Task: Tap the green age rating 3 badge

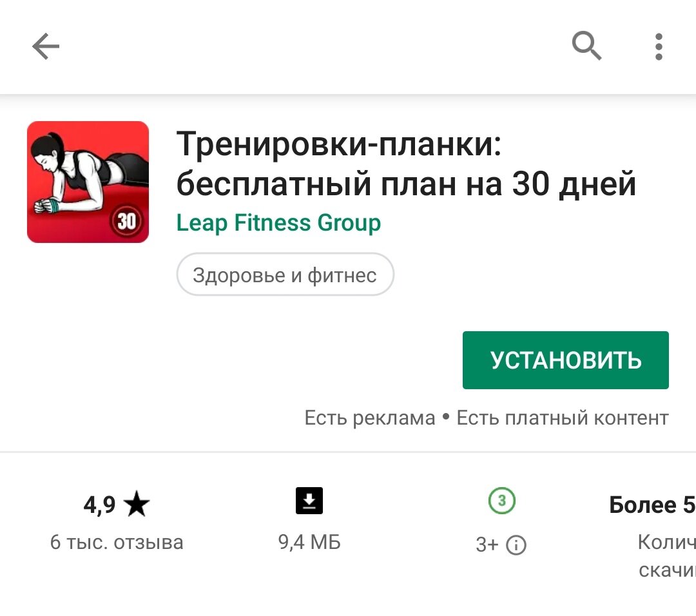Action: (501, 501)
